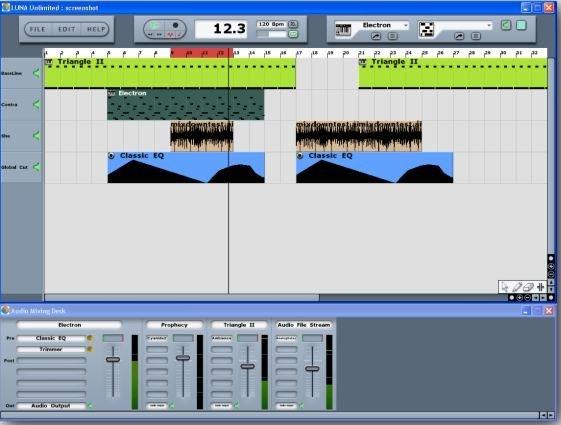Screen dimensions: 561x425
Task: Click the Triangle II channel name in mixer
Action: pos(239,325)
